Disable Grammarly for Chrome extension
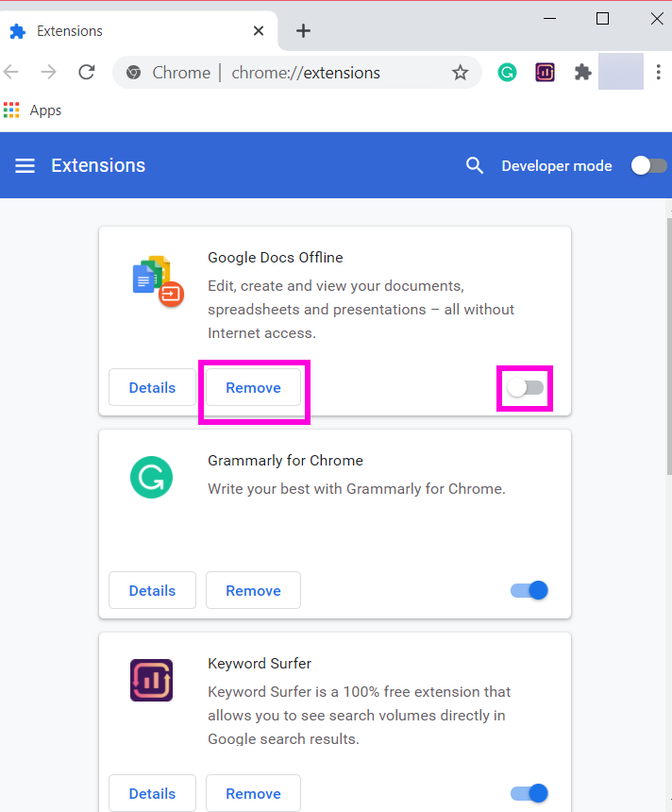This screenshot has height=812, width=672. click(529, 590)
